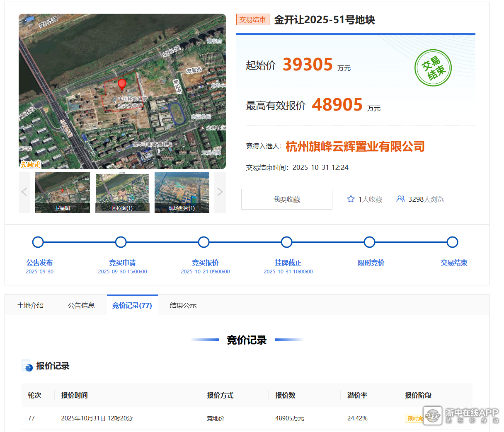Open the 土地介绍 tab

[30, 305]
